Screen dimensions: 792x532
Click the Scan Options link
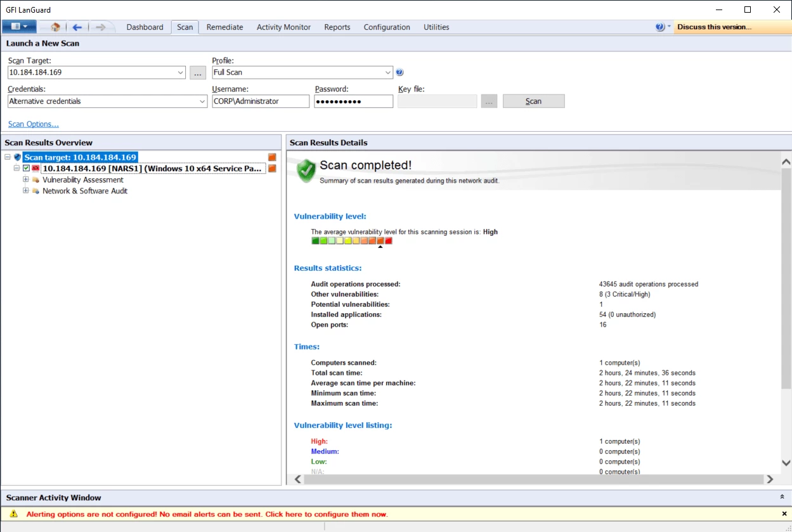pos(33,124)
